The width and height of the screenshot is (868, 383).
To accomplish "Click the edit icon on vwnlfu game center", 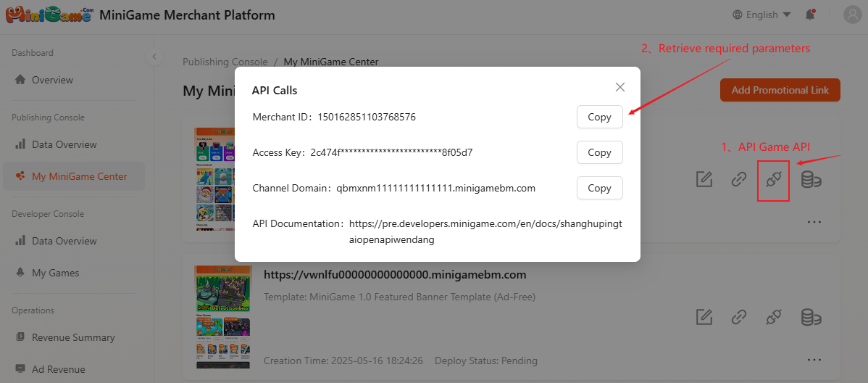I will click(x=704, y=318).
